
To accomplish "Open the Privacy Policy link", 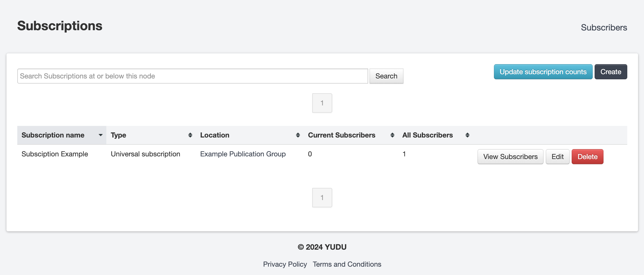I will click(x=285, y=264).
